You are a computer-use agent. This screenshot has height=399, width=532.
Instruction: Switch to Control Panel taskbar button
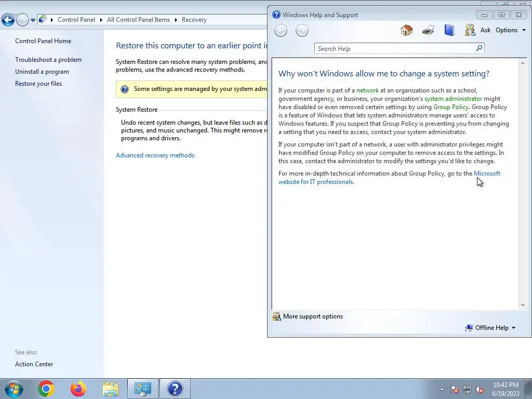142,389
